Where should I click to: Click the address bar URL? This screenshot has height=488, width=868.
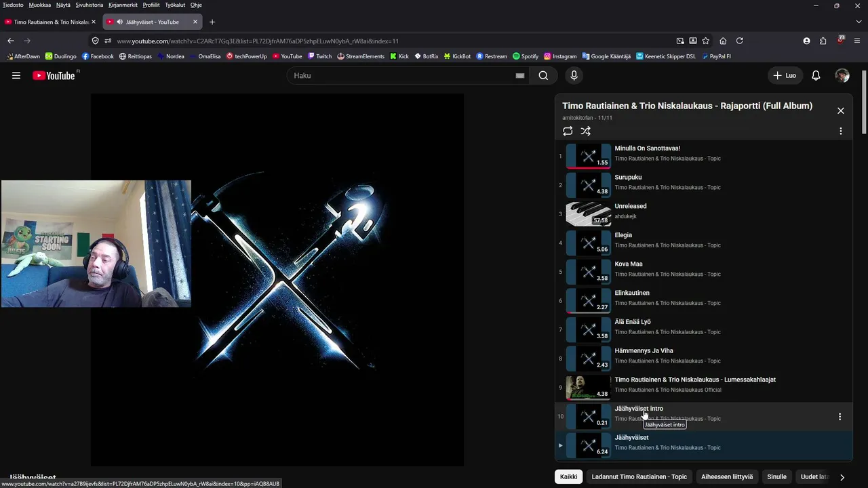[x=258, y=41]
